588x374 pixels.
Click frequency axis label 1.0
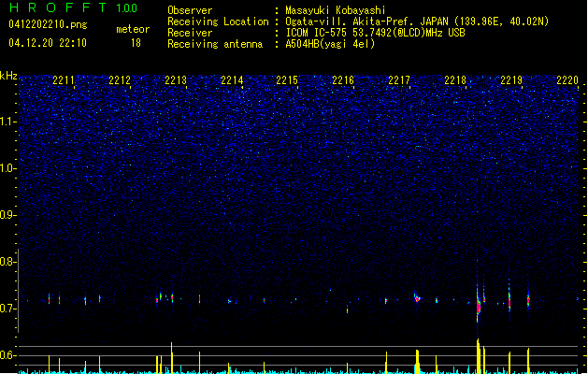pyautogui.click(x=8, y=168)
